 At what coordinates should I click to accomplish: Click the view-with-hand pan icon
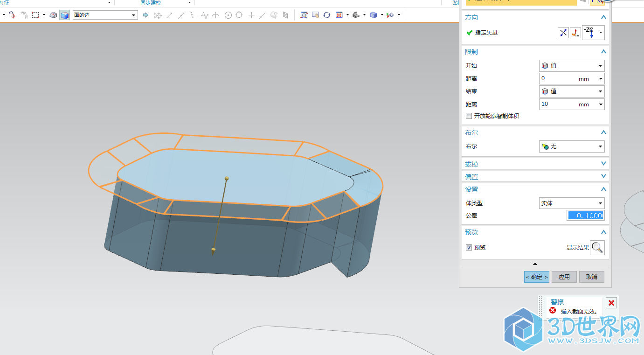pos(316,15)
